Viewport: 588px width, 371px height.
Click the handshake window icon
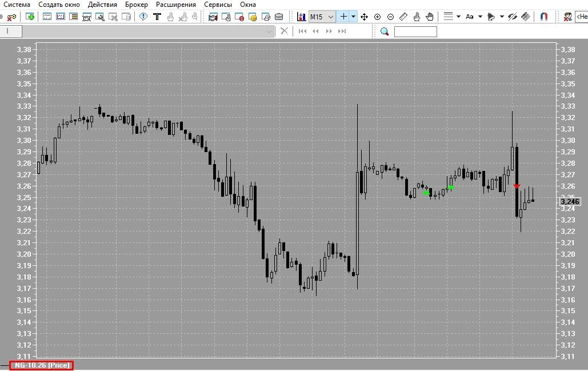(213, 17)
